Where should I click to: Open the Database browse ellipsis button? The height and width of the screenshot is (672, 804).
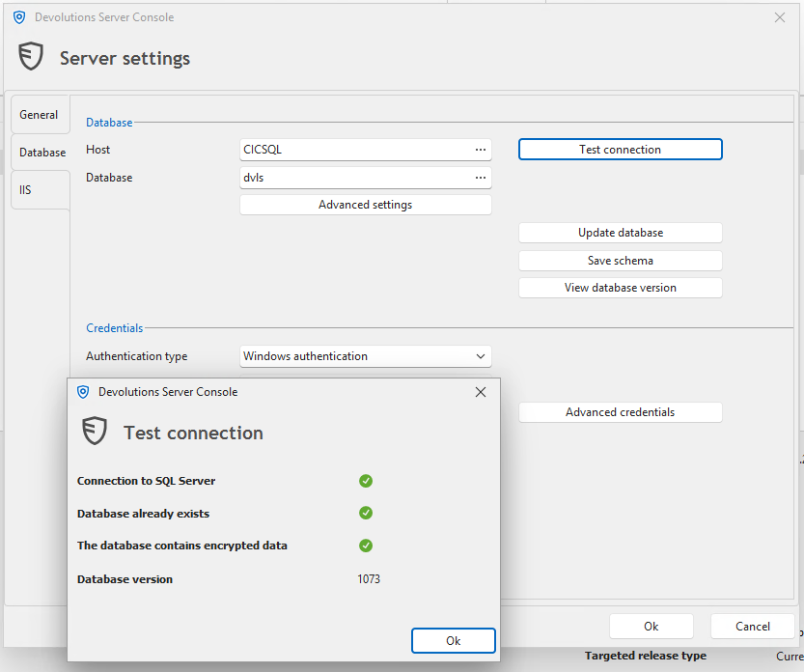click(481, 178)
